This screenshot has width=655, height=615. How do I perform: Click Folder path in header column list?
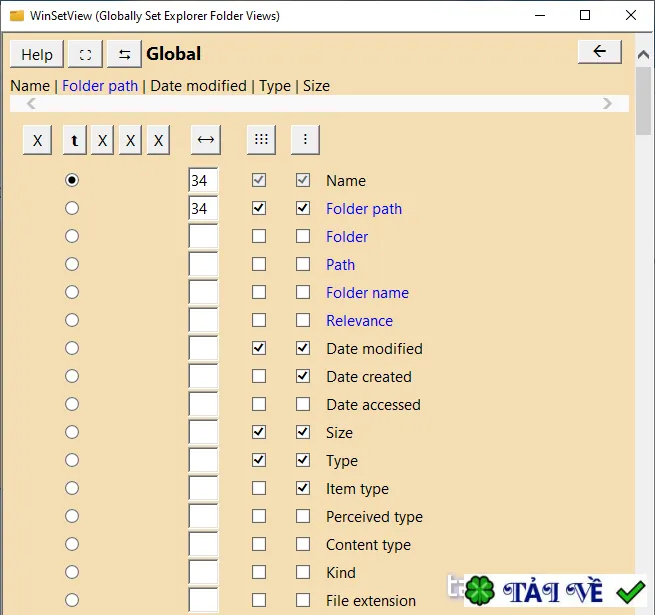tap(100, 86)
